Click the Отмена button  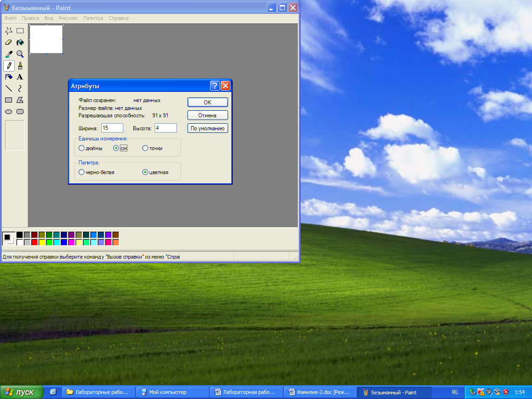(x=208, y=115)
